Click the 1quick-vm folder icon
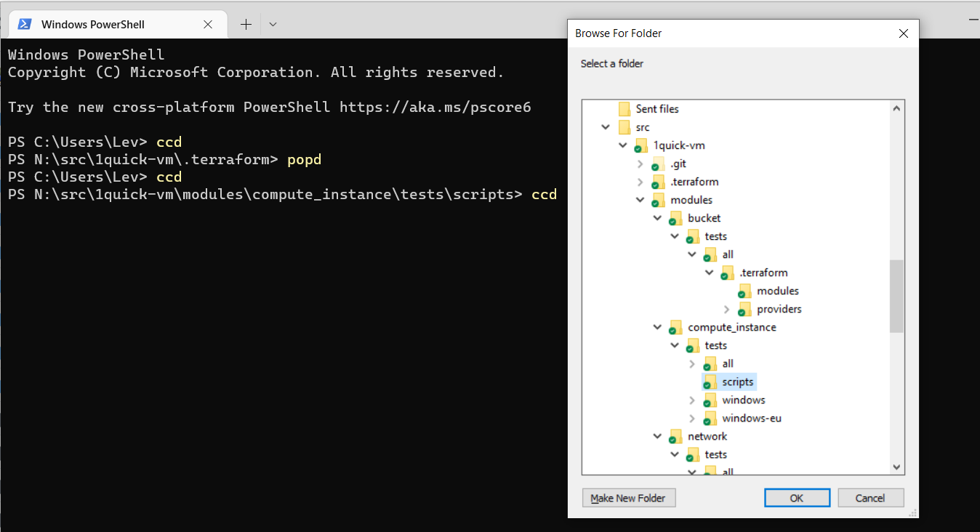The height and width of the screenshot is (532, 980). click(641, 146)
